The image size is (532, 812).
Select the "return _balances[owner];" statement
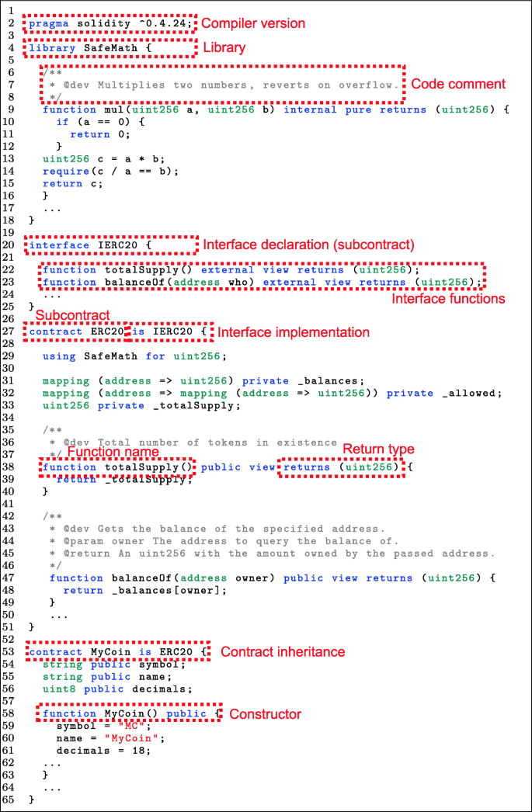pos(145,590)
